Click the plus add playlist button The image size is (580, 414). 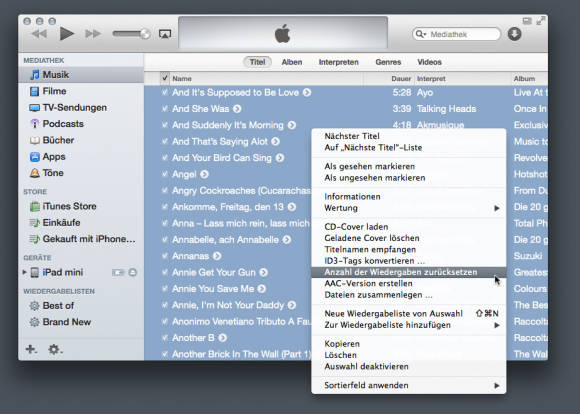pos(31,349)
